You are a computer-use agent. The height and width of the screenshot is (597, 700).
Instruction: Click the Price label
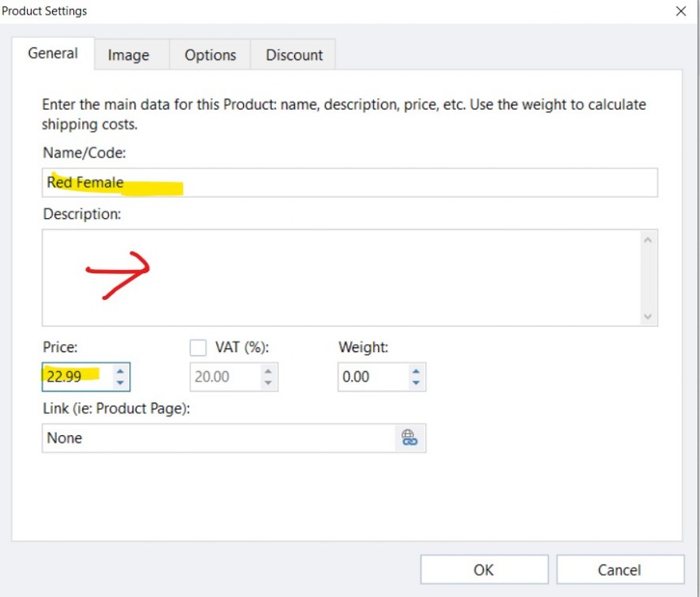tap(60, 347)
